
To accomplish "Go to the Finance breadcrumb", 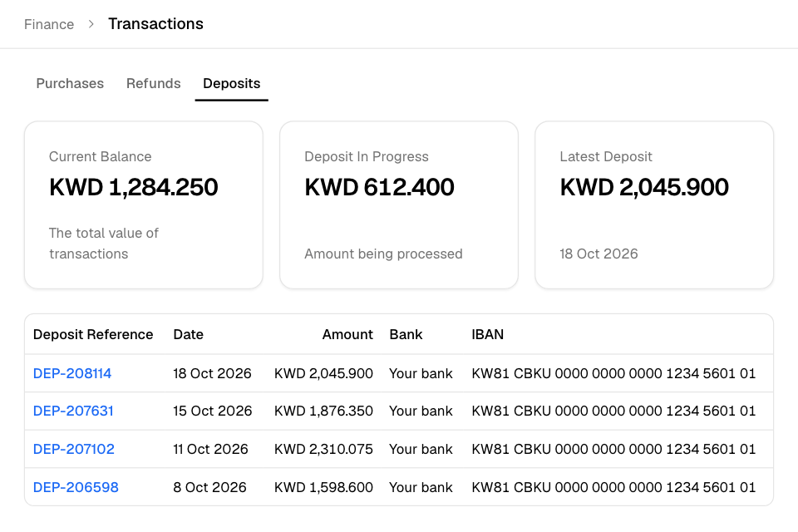I will pyautogui.click(x=49, y=24).
